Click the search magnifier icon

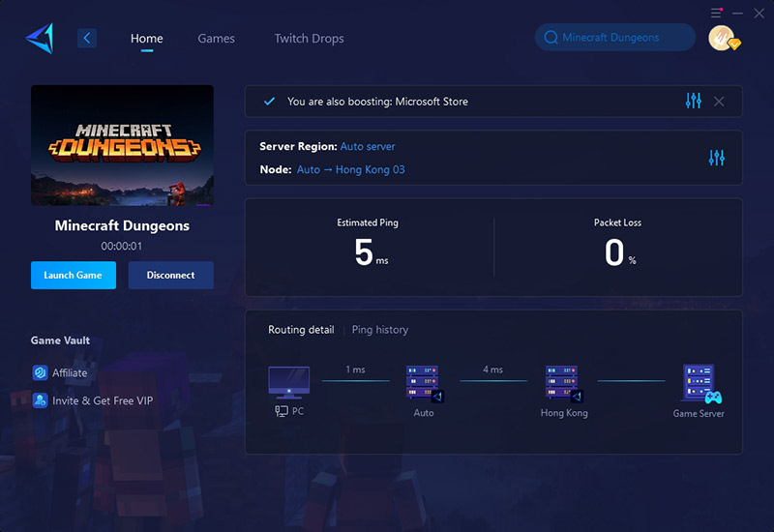551,38
